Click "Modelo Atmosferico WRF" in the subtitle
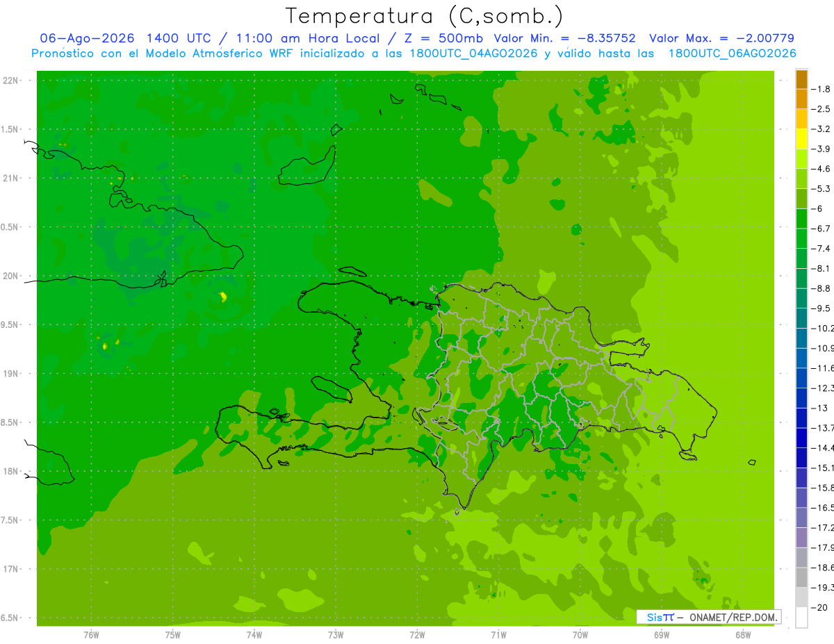Screen dimensions: 834x644 tap(210, 53)
